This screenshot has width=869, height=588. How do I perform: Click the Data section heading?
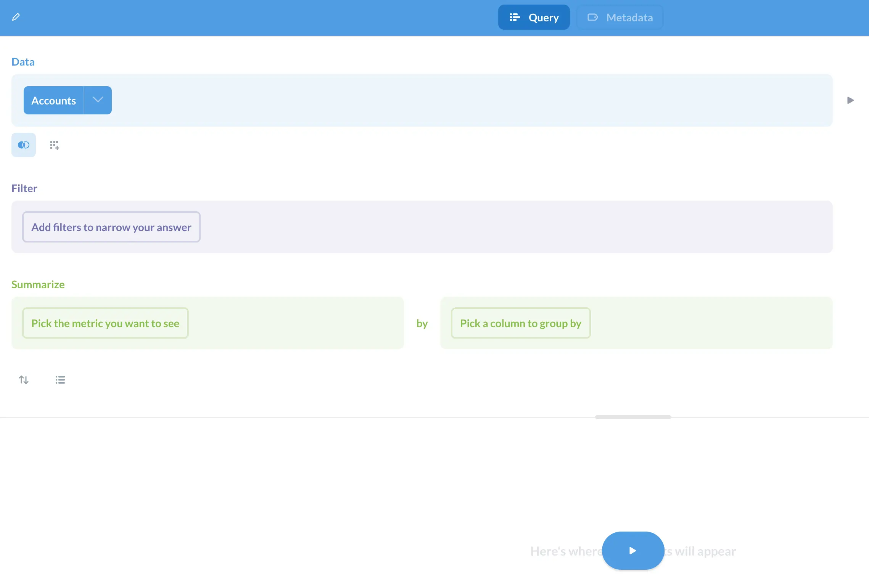tap(23, 62)
